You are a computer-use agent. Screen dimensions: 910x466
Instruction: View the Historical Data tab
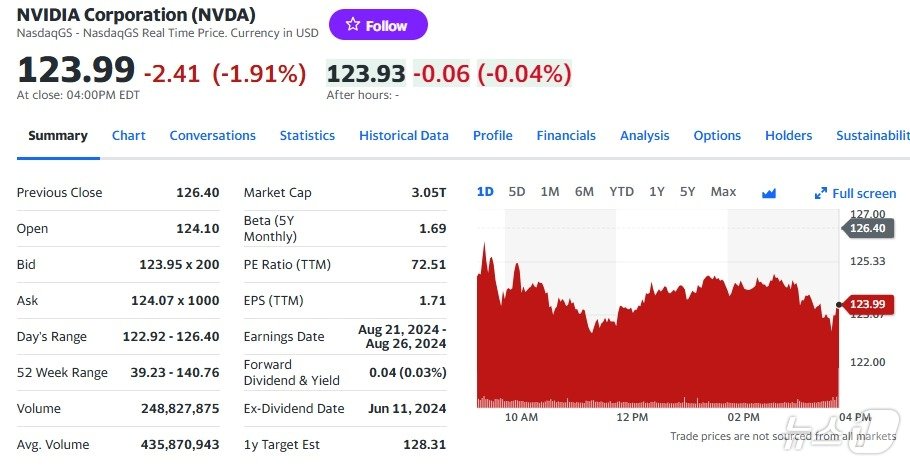pos(404,136)
